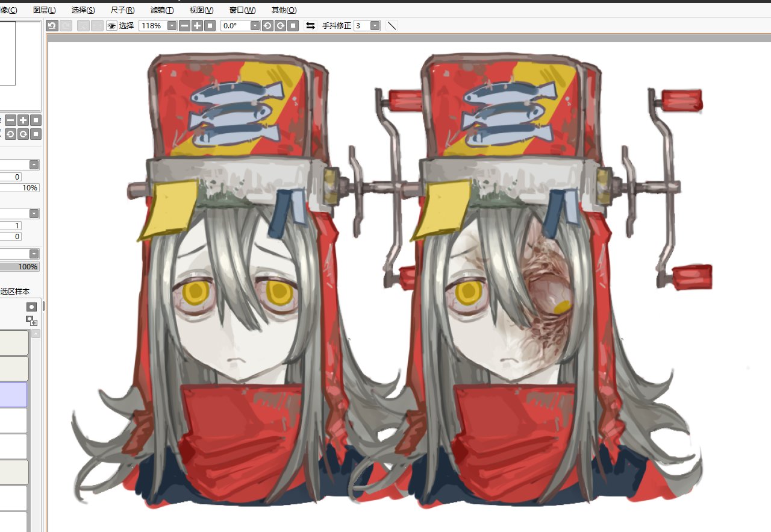Click the input field showing 1
This screenshot has width=771, height=532.
click(x=10, y=225)
